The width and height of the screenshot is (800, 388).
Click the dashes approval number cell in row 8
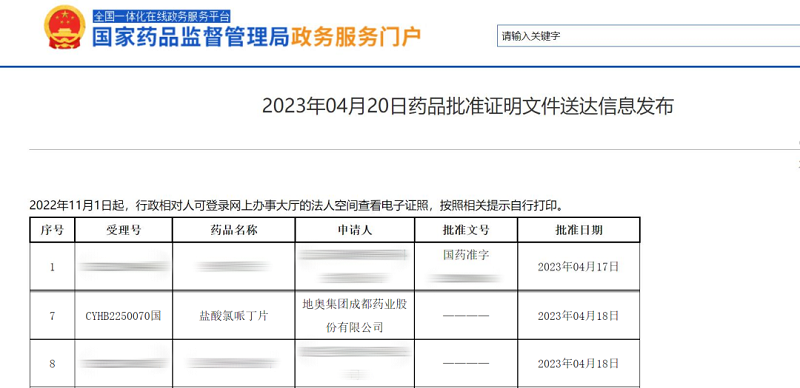[x=466, y=363]
